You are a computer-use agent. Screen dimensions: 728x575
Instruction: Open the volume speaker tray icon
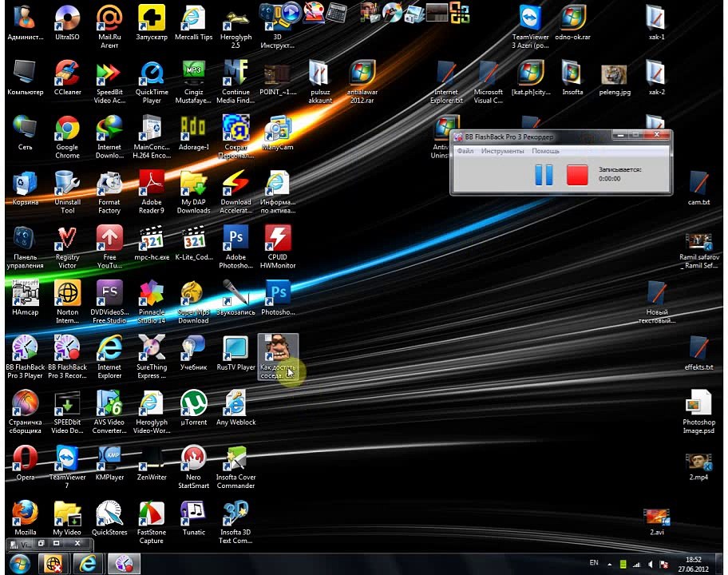coord(651,565)
